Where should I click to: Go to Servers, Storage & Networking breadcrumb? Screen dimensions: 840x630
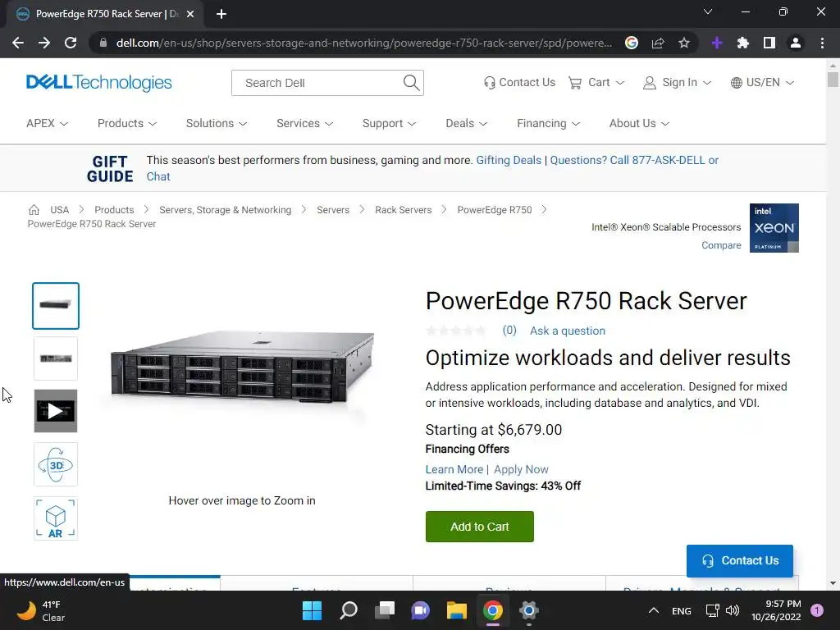coord(225,210)
